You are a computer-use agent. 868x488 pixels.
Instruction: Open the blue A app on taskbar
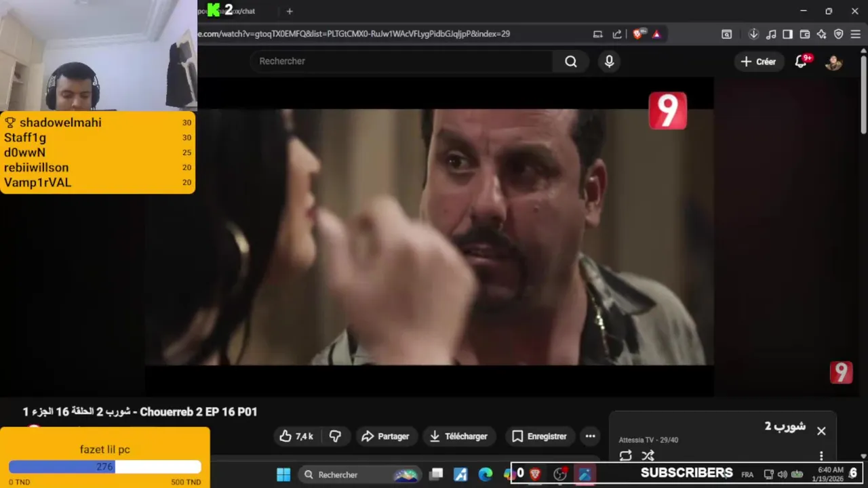coord(460,474)
